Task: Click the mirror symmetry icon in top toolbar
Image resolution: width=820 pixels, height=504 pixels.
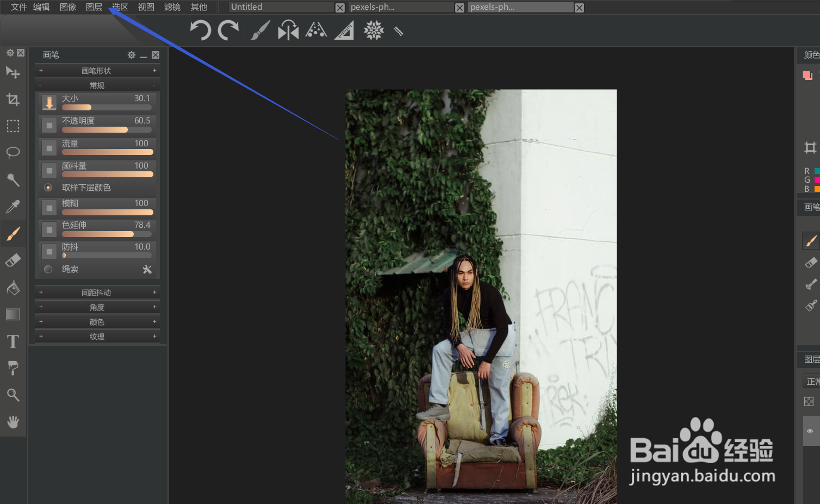Action: [288, 30]
